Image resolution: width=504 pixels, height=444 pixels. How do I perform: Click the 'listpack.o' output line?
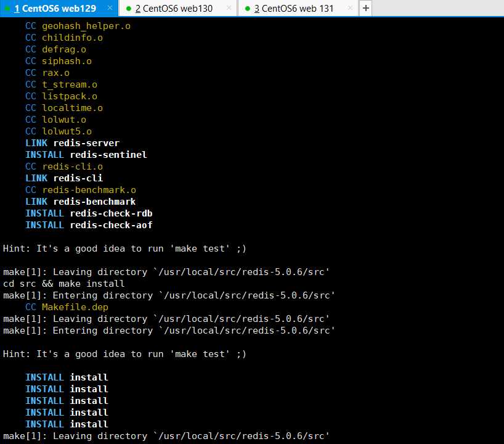pos(62,96)
